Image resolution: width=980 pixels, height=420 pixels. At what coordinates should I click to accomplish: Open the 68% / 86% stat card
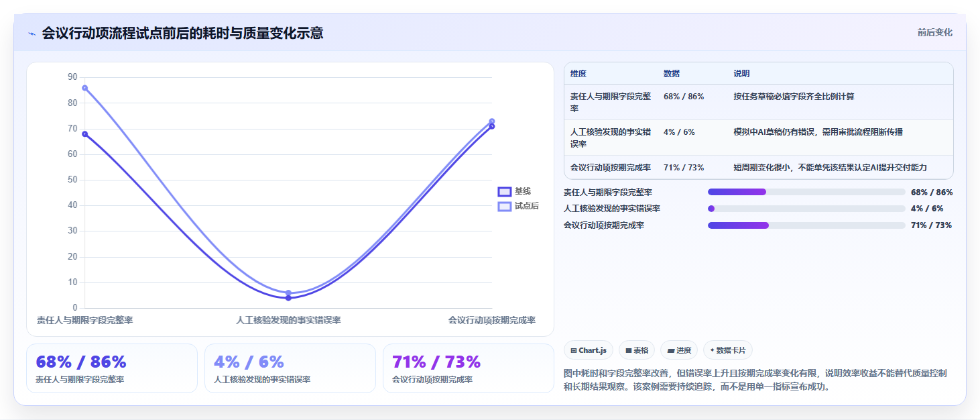pos(112,368)
